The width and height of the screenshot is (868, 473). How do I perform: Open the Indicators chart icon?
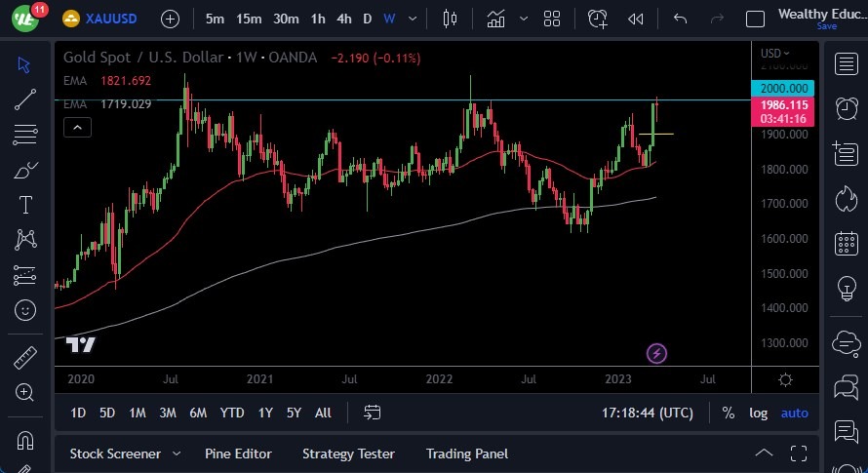coord(496,19)
